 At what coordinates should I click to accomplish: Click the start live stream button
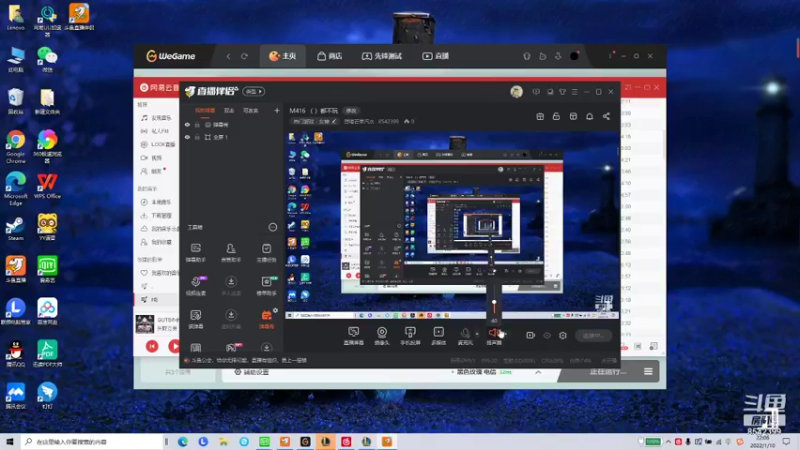pos(594,335)
